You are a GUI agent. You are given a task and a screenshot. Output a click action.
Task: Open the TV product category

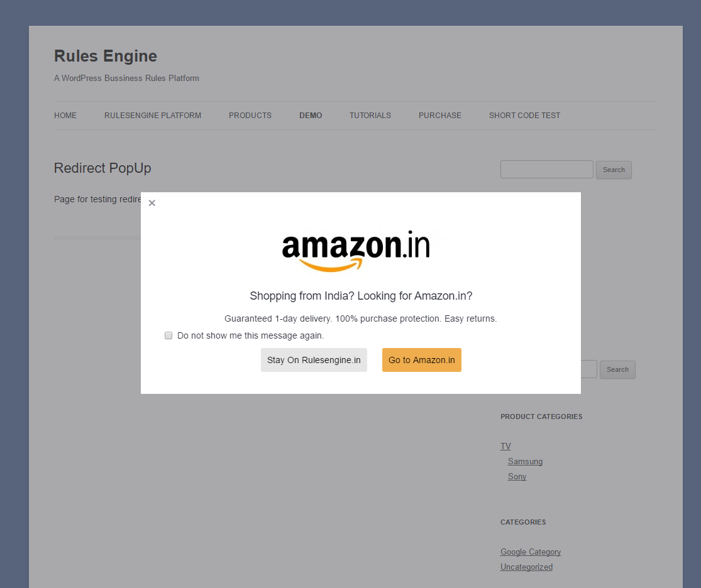(505, 447)
